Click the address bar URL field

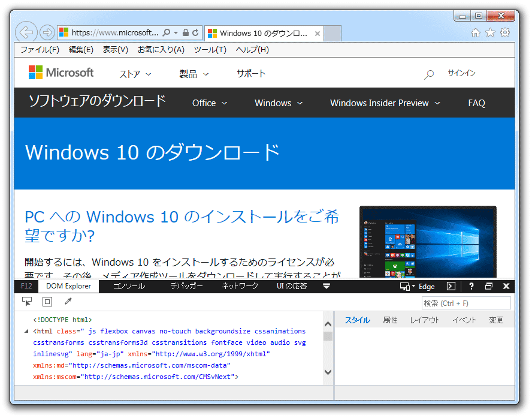(x=115, y=32)
